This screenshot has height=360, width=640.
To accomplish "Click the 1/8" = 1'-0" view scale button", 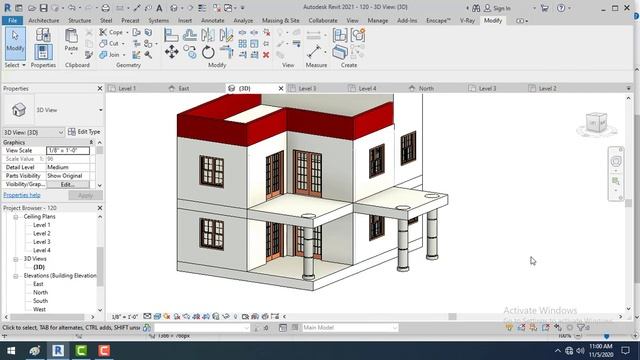I will (125, 317).
